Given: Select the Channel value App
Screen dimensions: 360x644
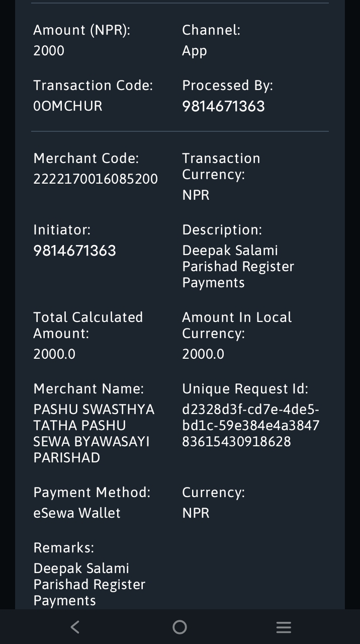Looking at the screenshot, I should 195,51.
